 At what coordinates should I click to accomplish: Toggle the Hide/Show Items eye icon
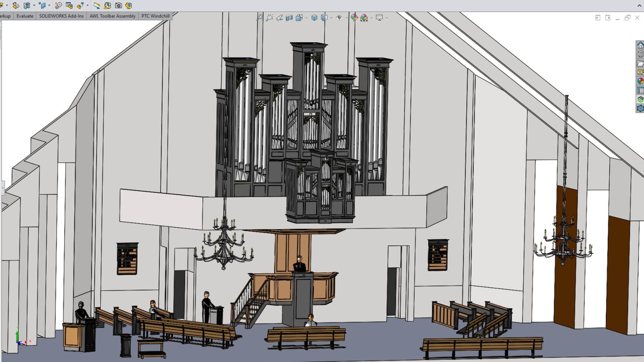339,18
